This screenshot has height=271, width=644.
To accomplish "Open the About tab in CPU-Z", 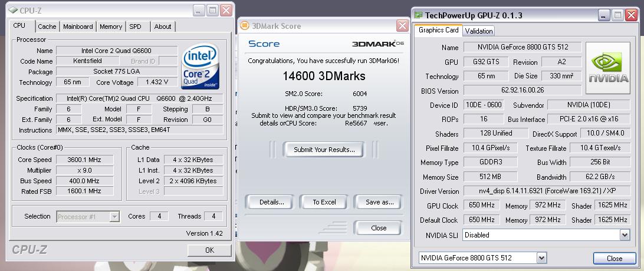I will pyautogui.click(x=163, y=27).
